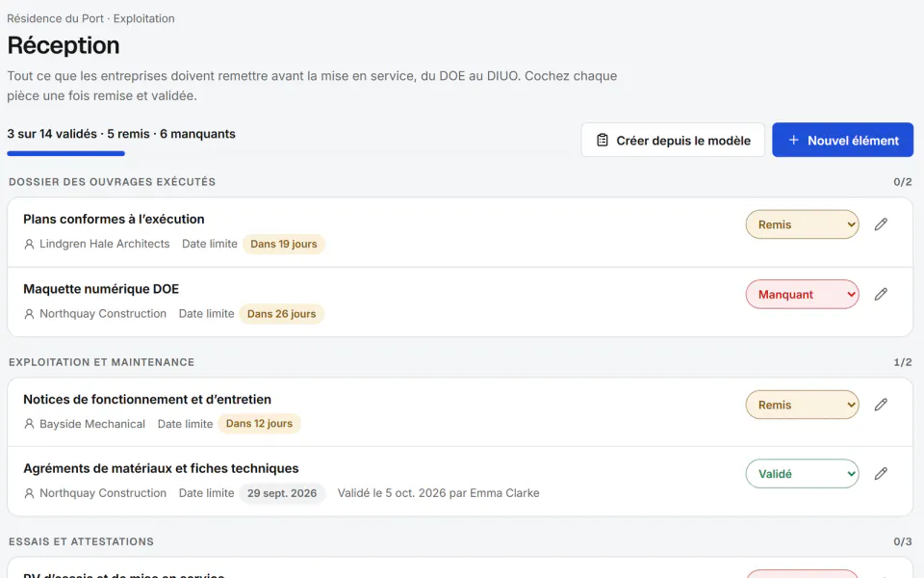
Task: Click the 3 sur 14 validés summary
Action: pyautogui.click(x=121, y=134)
